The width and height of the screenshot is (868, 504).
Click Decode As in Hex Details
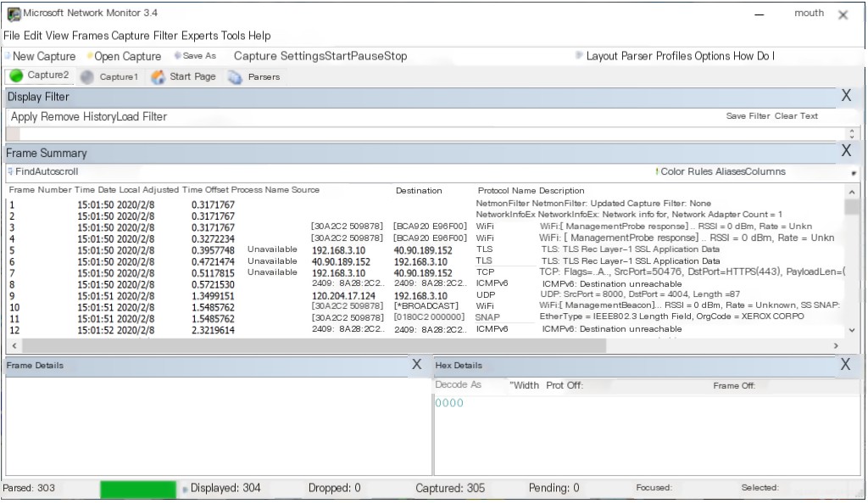[459, 385]
